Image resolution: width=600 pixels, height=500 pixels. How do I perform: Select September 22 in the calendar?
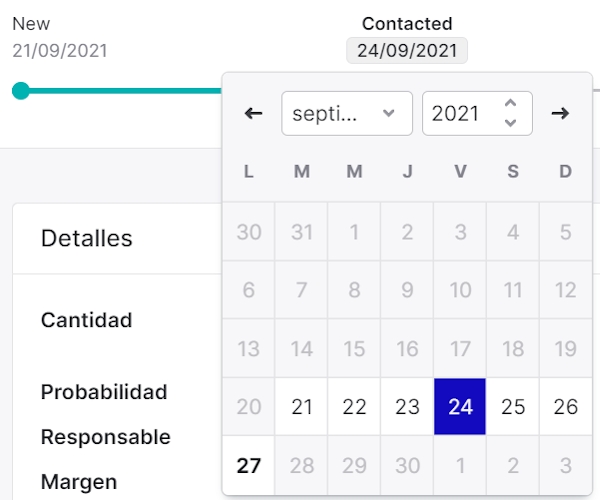354,407
